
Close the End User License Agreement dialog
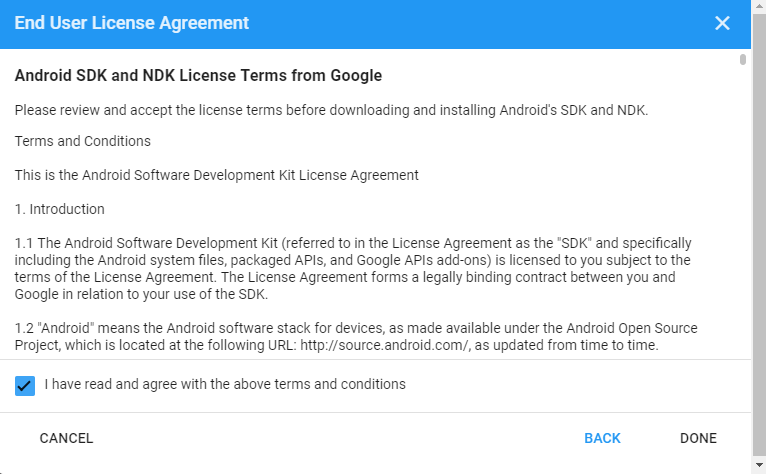[722, 23]
